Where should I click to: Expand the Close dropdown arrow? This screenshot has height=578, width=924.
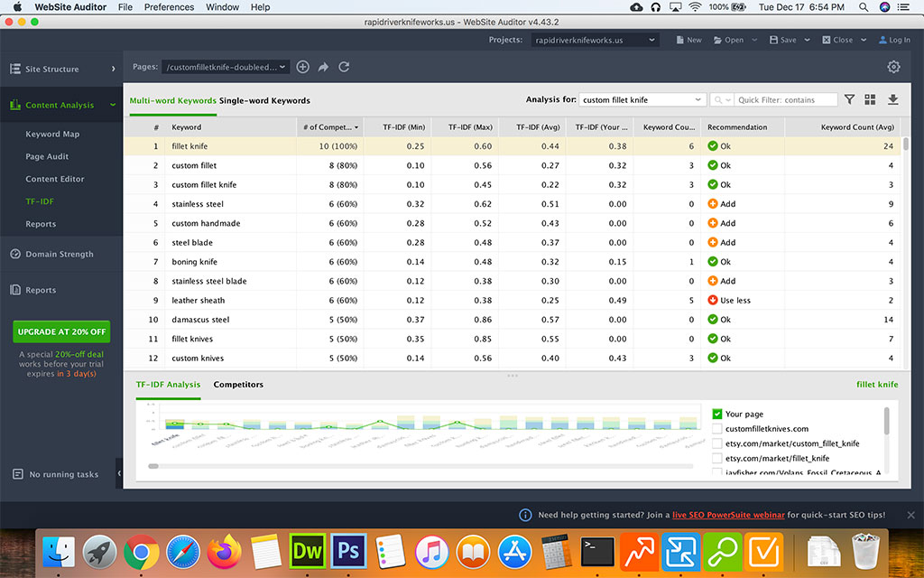coord(864,40)
